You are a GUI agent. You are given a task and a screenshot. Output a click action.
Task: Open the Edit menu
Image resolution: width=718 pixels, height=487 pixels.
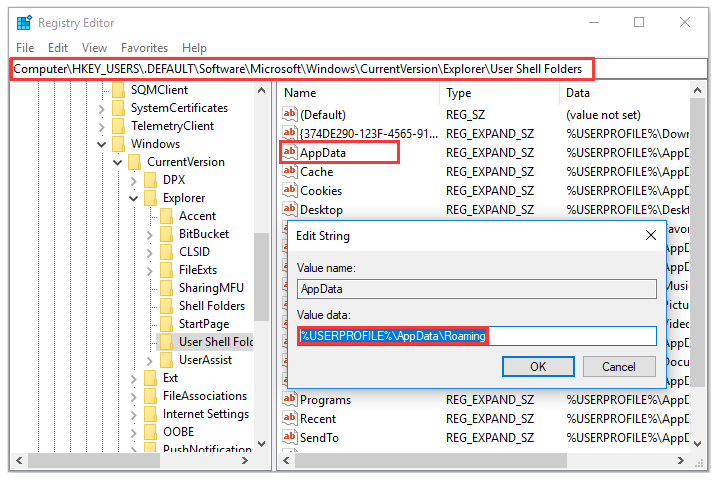pos(58,48)
